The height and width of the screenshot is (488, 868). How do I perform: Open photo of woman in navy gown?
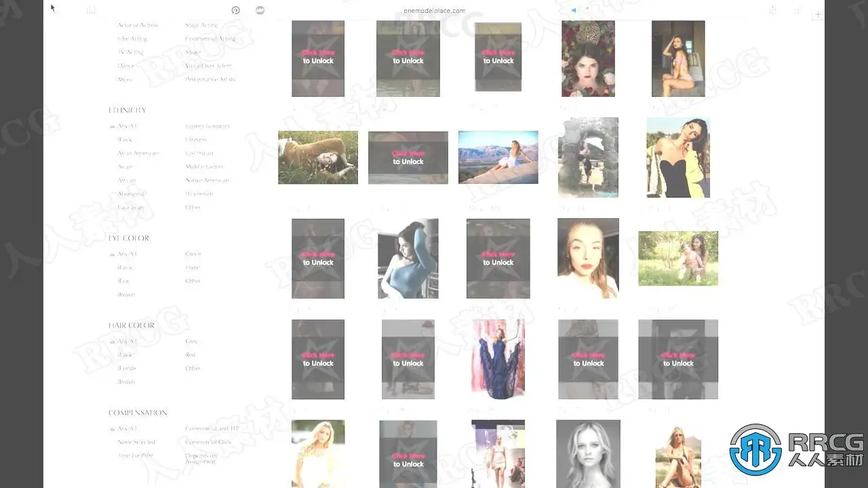click(x=498, y=359)
